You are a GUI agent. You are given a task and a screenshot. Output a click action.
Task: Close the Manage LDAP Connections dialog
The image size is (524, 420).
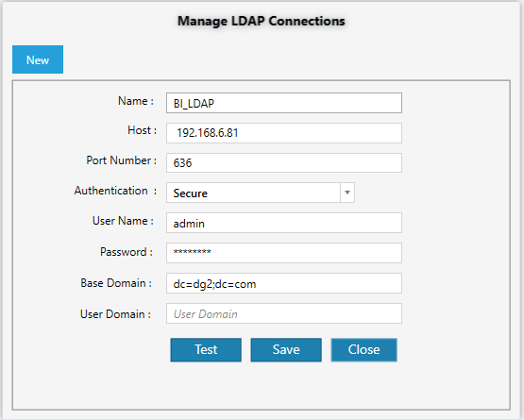pos(364,350)
